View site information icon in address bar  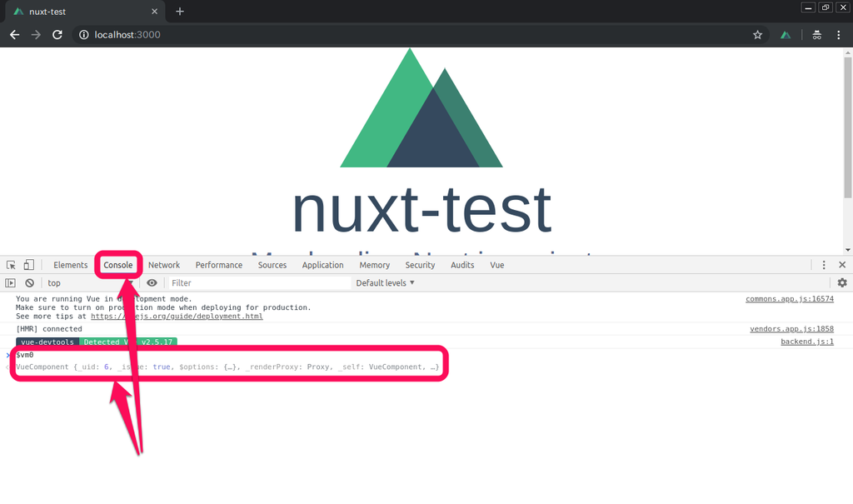pyautogui.click(x=84, y=35)
